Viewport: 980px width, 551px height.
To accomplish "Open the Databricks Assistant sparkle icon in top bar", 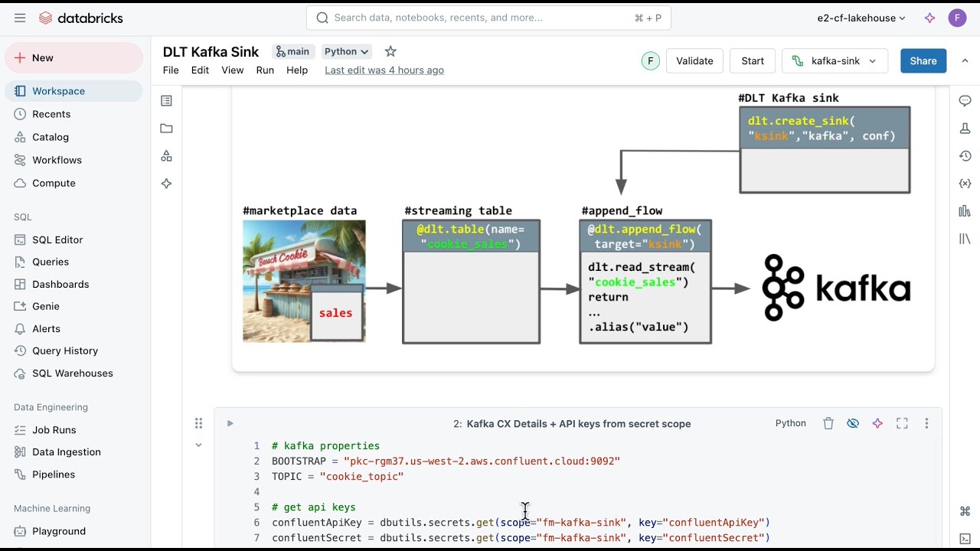I will [929, 18].
